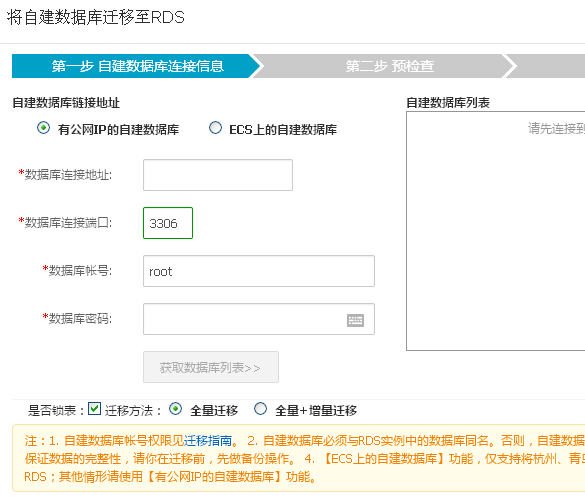
Task: Click the 自建数据库列表 heading text
Action: click(x=448, y=103)
